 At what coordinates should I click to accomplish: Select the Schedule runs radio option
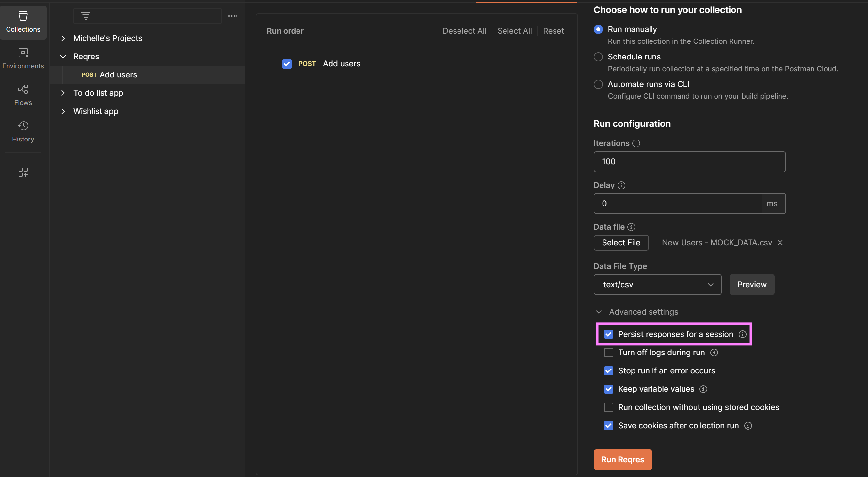tap(598, 57)
